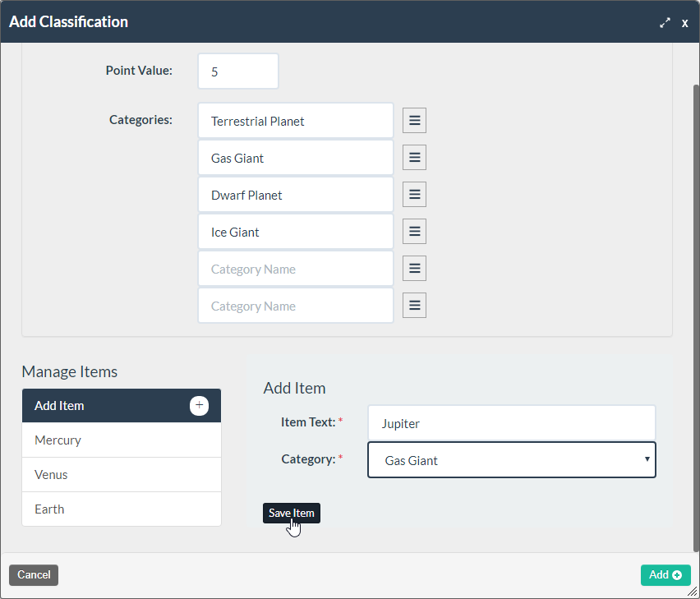Click the plus icon in Add Item row
The image size is (700, 599).
(x=199, y=405)
